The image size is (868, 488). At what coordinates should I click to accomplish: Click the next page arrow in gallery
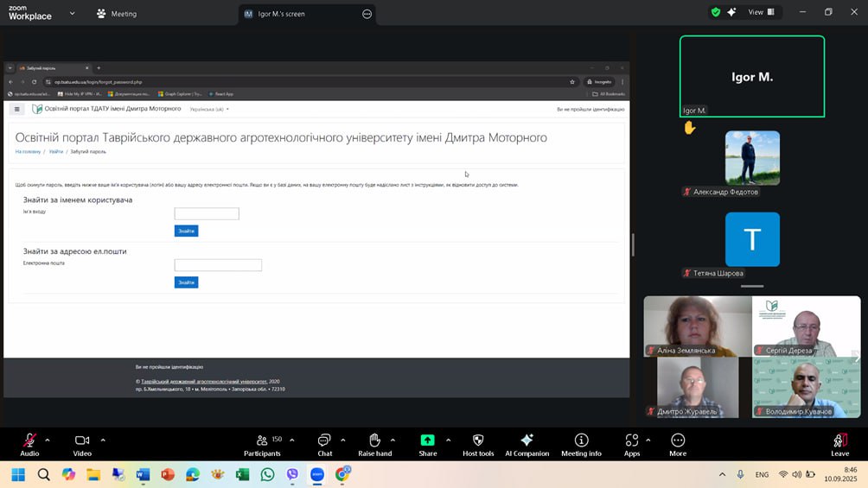pyautogui.click(x=857, y=358)
